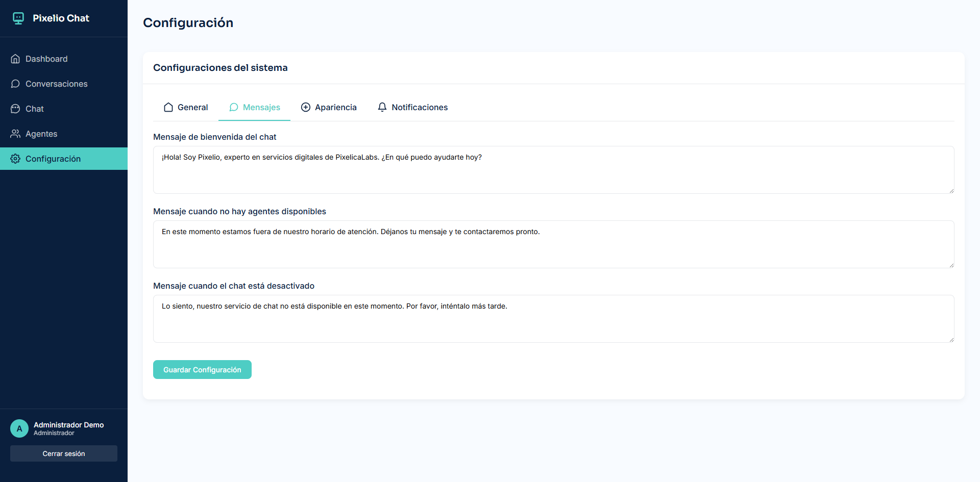980x482 pixels.
Task: Click resize handle of deactivated message box
Action: pyautogui.click(x=951, y=340)
